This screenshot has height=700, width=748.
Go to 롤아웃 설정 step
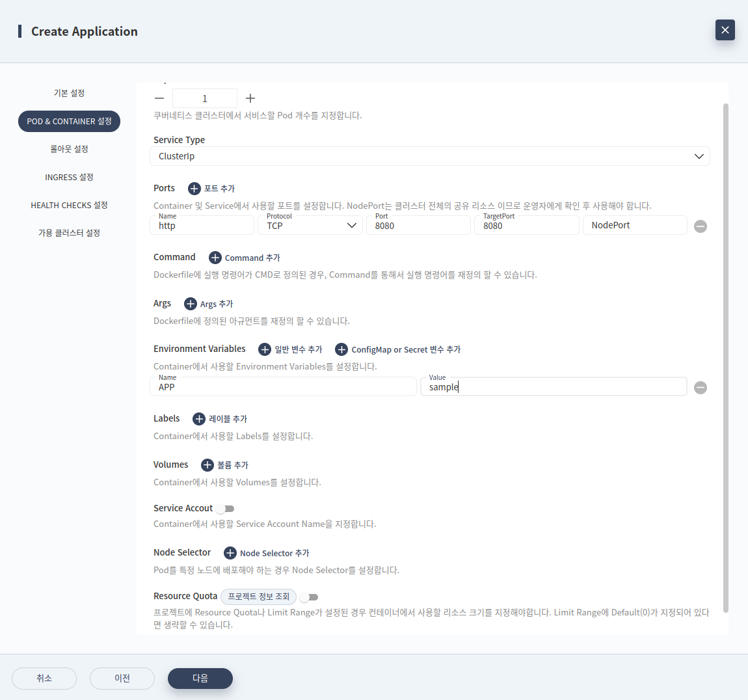pos(69,149)
